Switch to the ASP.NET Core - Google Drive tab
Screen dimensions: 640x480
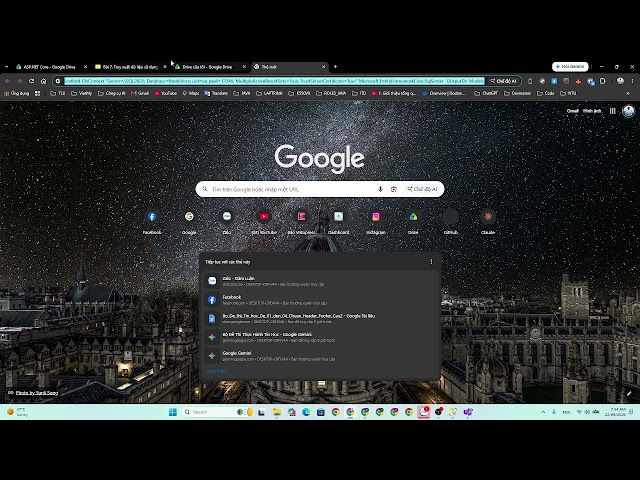51,67
